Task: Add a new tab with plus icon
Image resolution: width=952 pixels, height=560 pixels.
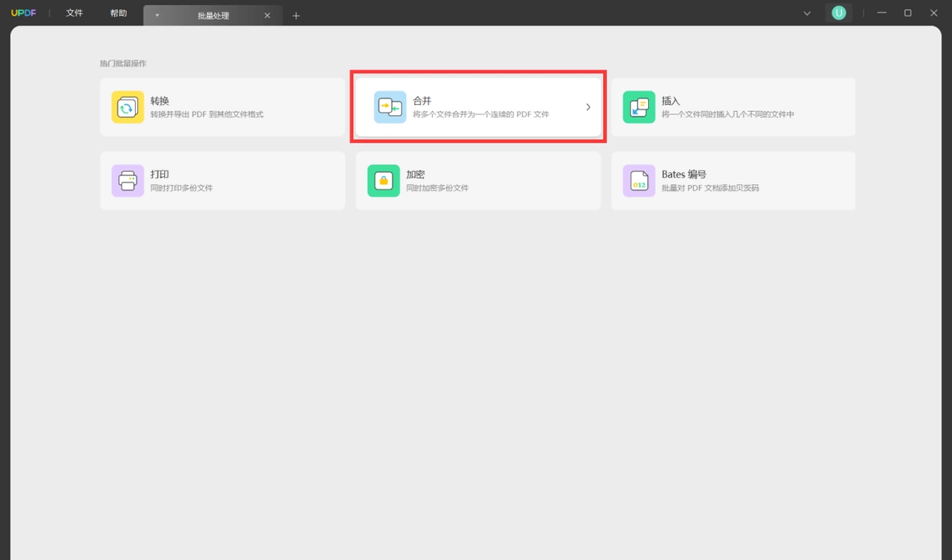Action: click(296, 16)
